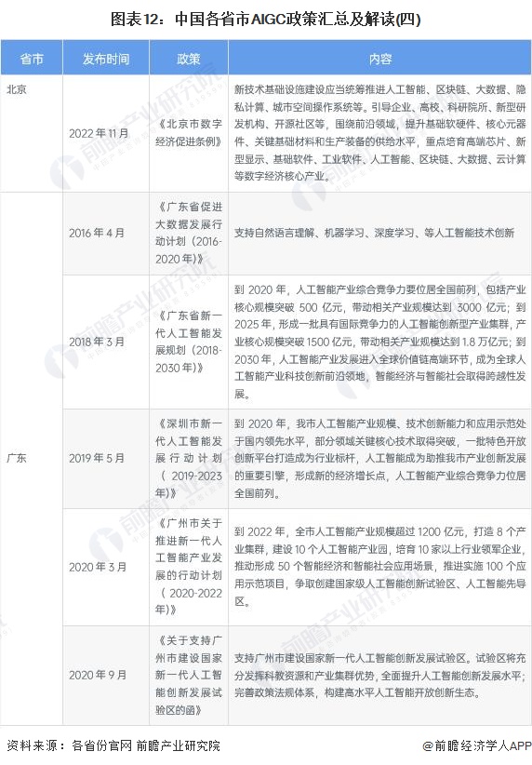Click the 内容 column header
This screenshot has height=765, width=532.
pyautogui.click(x=379, y=59)
